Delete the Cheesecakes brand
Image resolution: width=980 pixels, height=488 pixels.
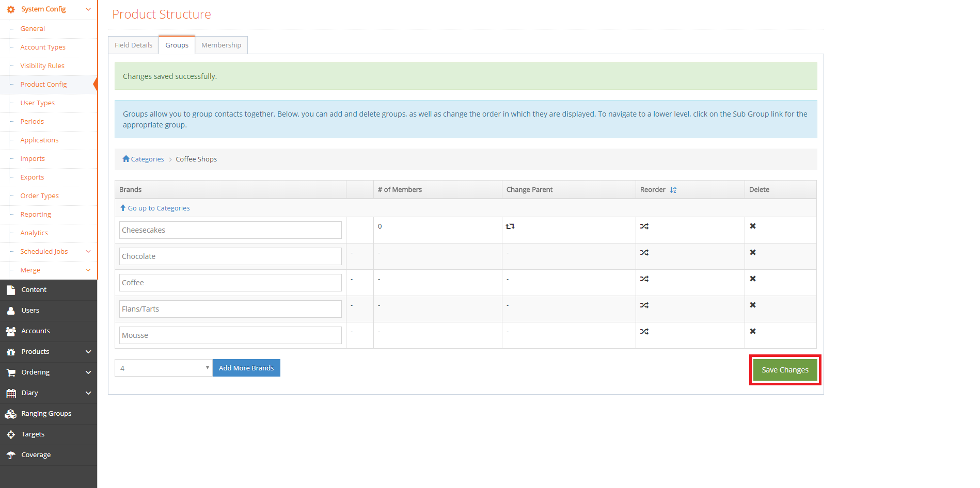pyautogui.click(x=753, y=226)
